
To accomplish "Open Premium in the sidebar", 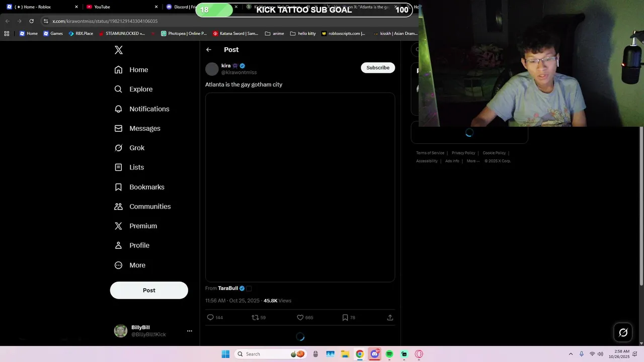I will click(136, 226).
